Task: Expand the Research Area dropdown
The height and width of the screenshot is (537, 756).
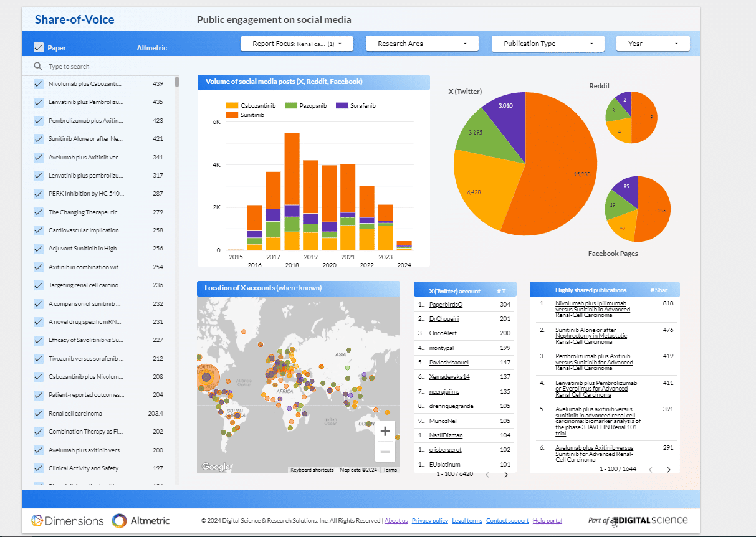Action: click(422, 44)
